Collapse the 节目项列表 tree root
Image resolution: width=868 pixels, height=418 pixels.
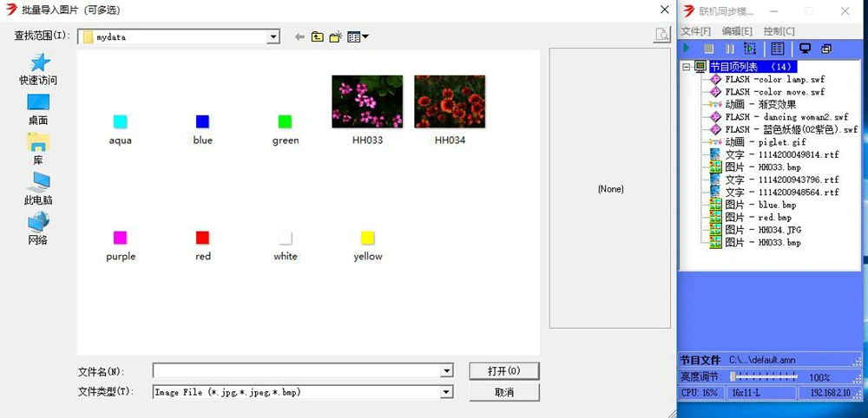pyautogui.click(x=687, y=67)
